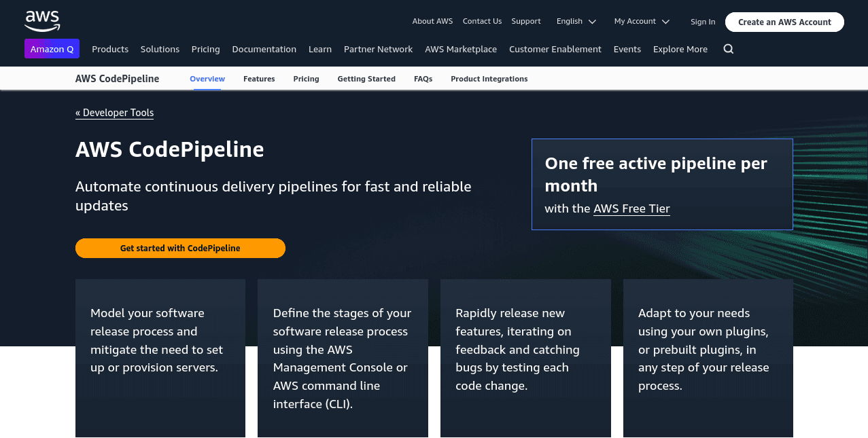Click the "Model your software release process" card
The image size is (868, 438).
[x=160, y=358]
